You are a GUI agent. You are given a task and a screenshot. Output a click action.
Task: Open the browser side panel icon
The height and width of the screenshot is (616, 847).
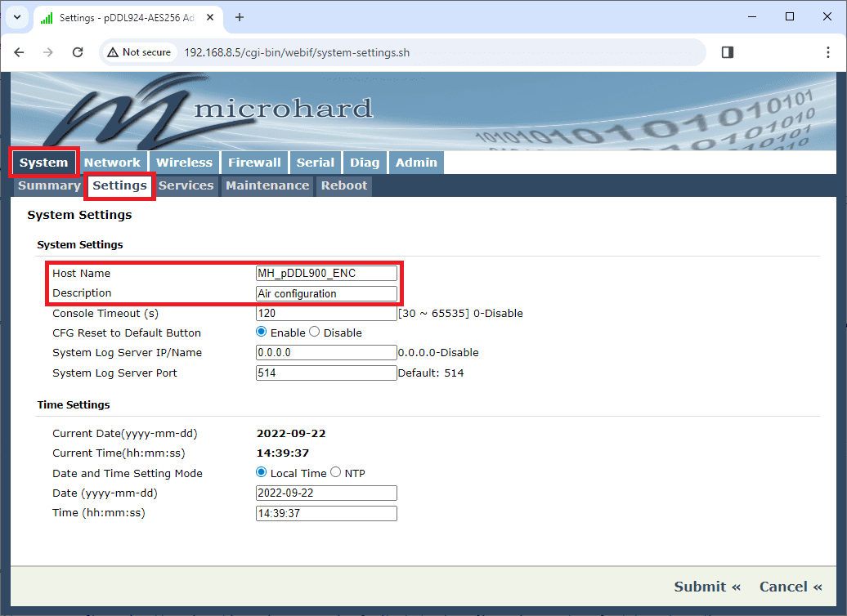pyautogui.click(x=727, y=52)
